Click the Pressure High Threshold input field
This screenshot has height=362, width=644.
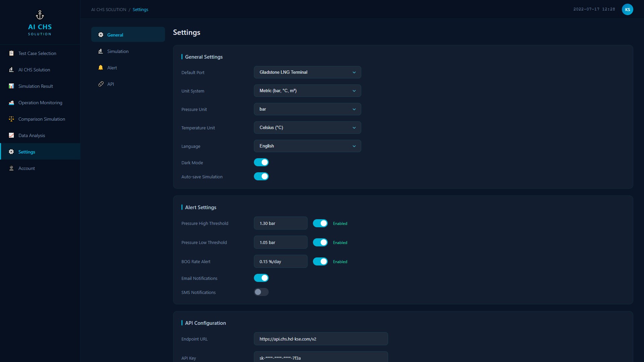click(x=280, y=223)
